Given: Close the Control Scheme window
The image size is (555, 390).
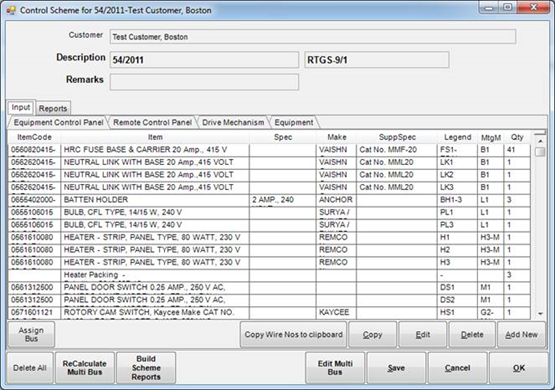Looking at the screenshot, I should [534, 8].
